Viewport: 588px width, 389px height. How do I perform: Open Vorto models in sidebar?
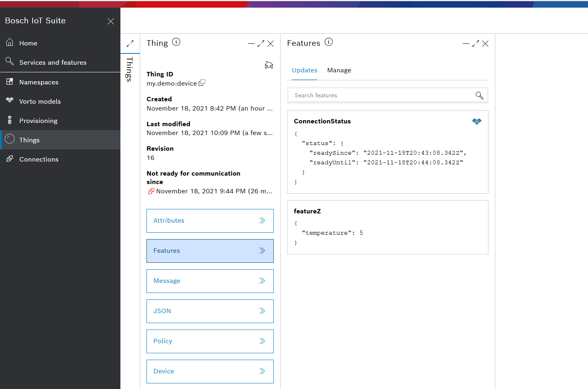point(60,101)
